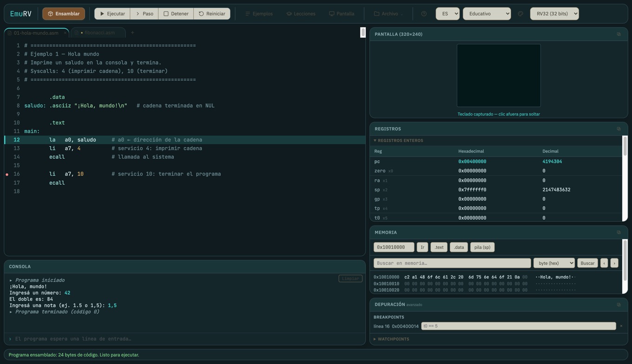
Task: Step one instruction with Paso
Action: (144, 14)
